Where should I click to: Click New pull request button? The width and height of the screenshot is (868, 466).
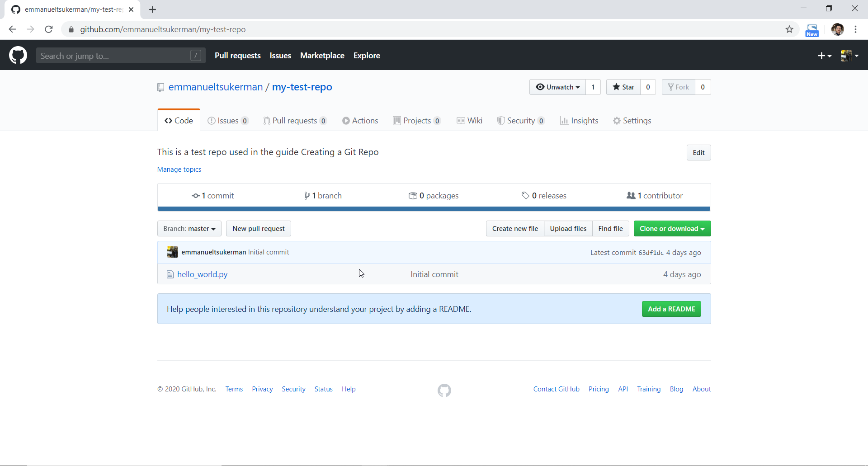point(259,229)
